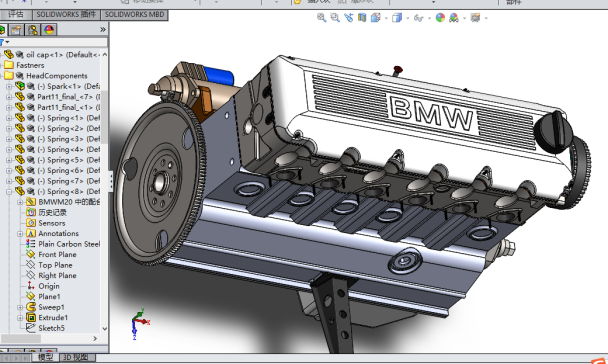Click the Front Plane icon
Viewport: 608px width, 364px height.
tap(31, 254)
